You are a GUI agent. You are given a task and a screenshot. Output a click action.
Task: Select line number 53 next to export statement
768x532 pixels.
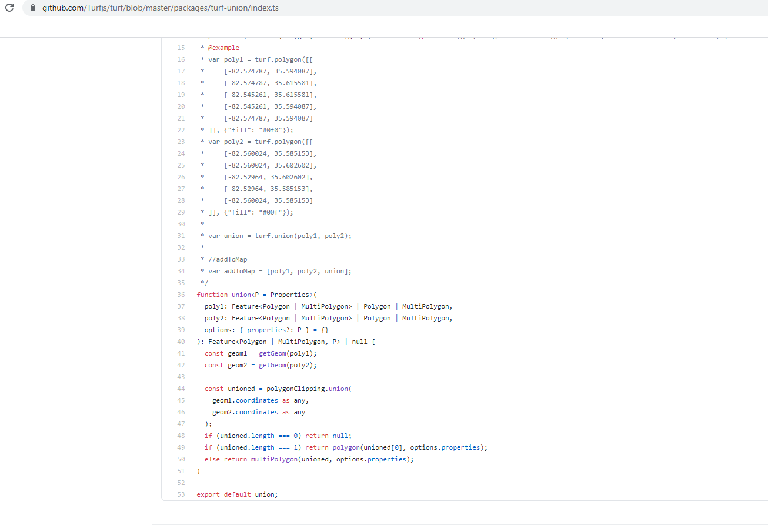(181, 494)
